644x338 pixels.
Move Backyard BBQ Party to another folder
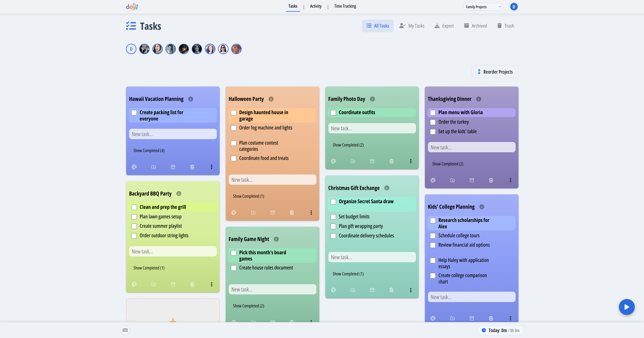154,284
